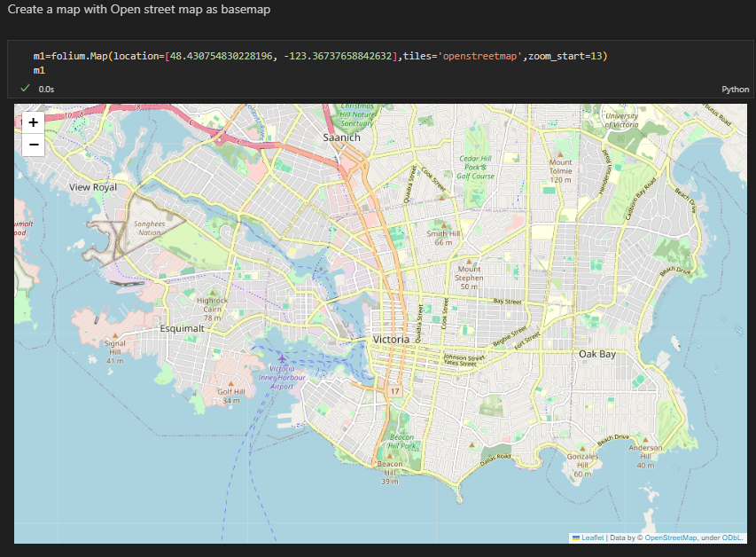Click the 'Songhees Nation' label
Image resolution: width=756 pixels, height=557 pixels.
pyautogui.click(x=150, y=228)
